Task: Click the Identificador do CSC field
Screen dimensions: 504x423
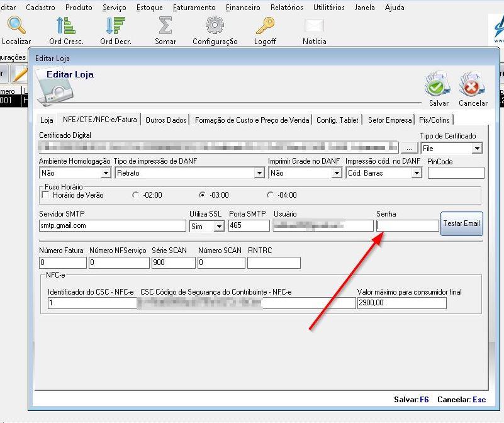Action: (x=92, y=303)
